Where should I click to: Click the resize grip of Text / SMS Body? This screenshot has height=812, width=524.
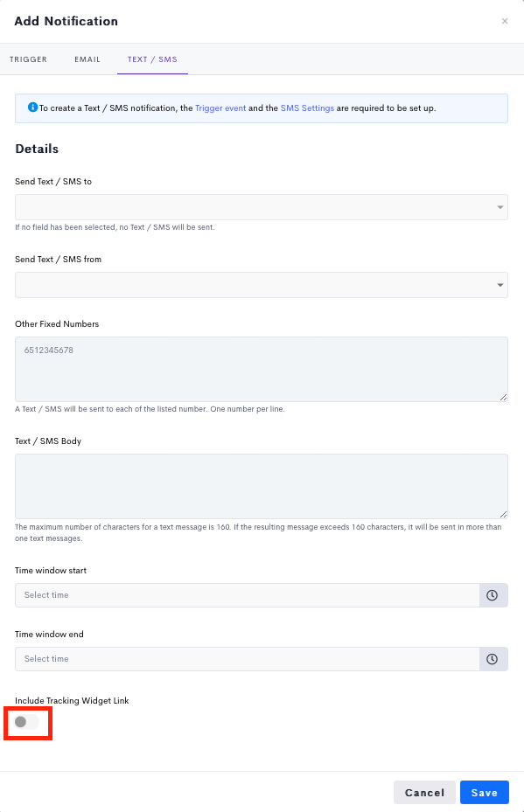point(503,514)
